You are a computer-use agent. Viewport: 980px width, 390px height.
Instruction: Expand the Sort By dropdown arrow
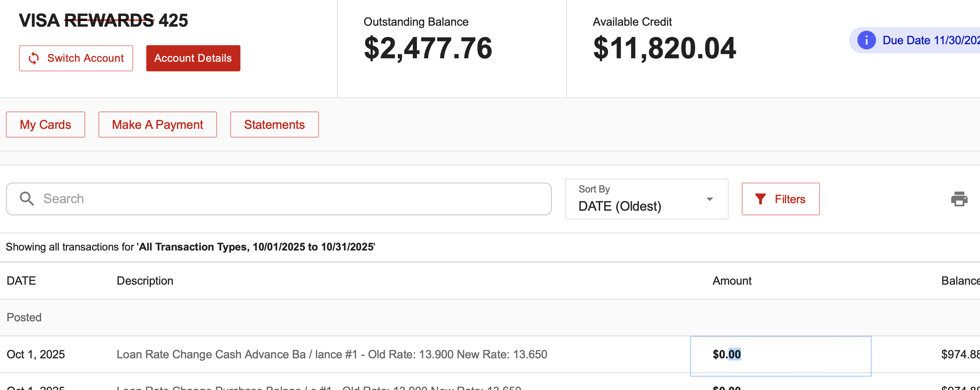tap(709, 199)
